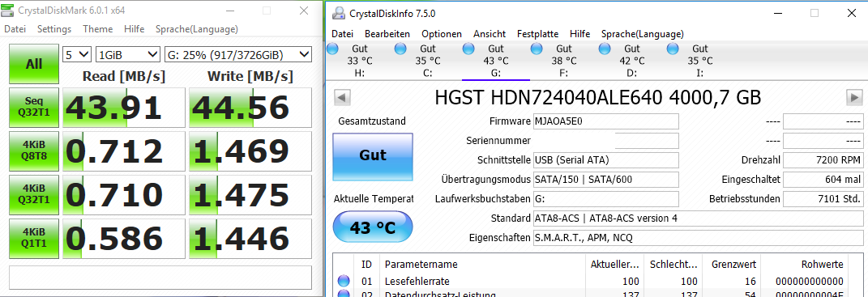
Task: Click the Schnittstelle field USB (Serial ATA)
Action: click(606, 160)
